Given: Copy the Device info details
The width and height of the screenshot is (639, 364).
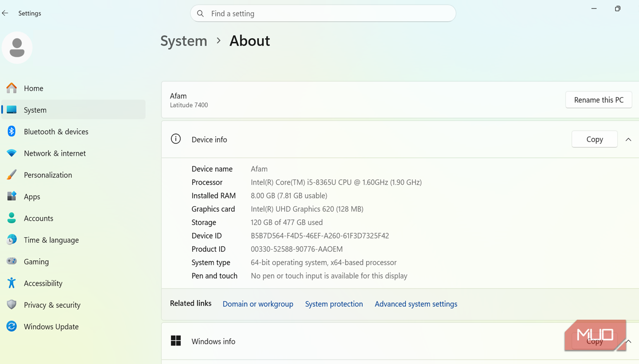Looking at the screenshot, I should [x=594, y=139].
